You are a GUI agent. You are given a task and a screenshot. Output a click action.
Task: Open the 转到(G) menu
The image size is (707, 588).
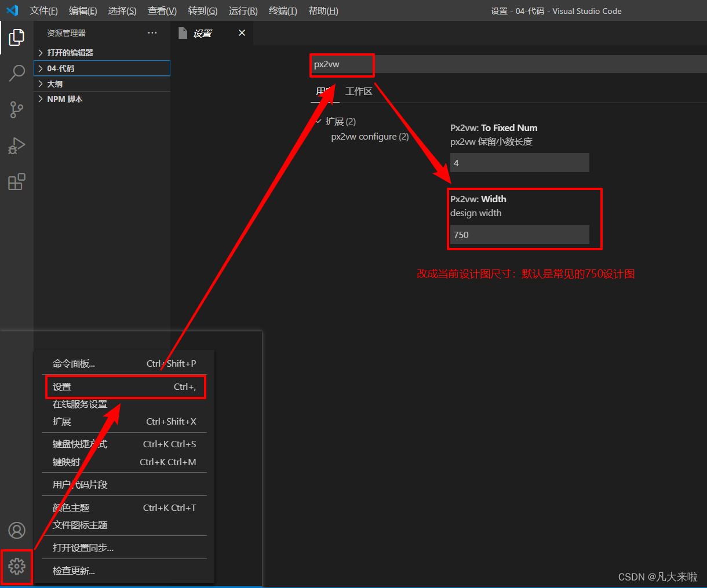pos(203,11)
